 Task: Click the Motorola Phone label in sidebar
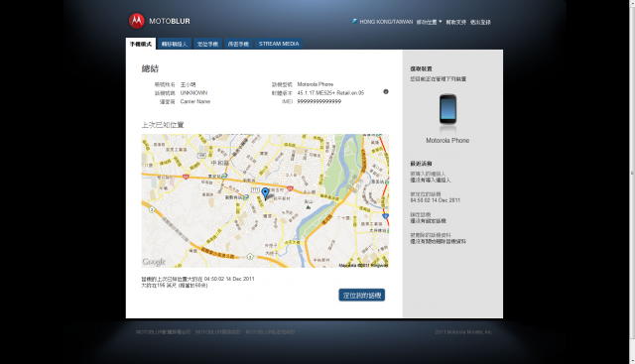pos(447,141)
